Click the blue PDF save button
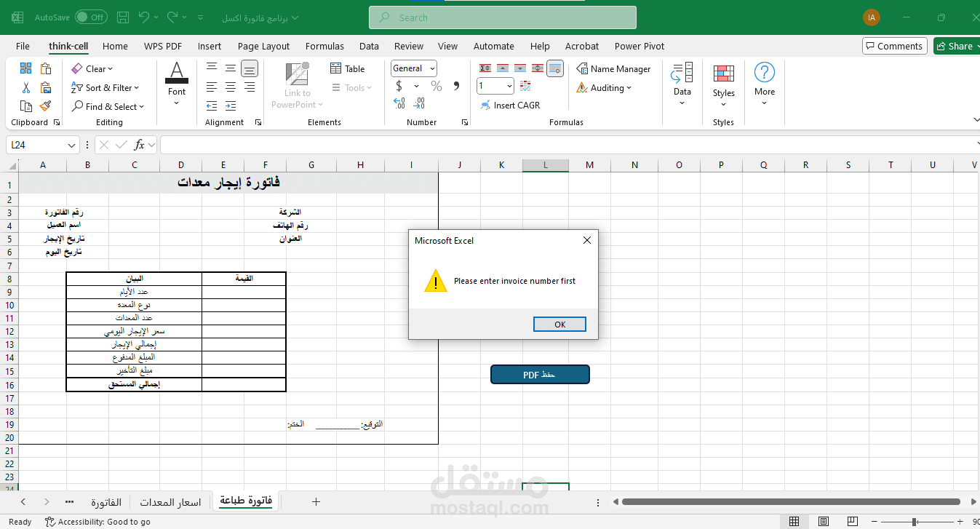 click(x=540, y=375)
